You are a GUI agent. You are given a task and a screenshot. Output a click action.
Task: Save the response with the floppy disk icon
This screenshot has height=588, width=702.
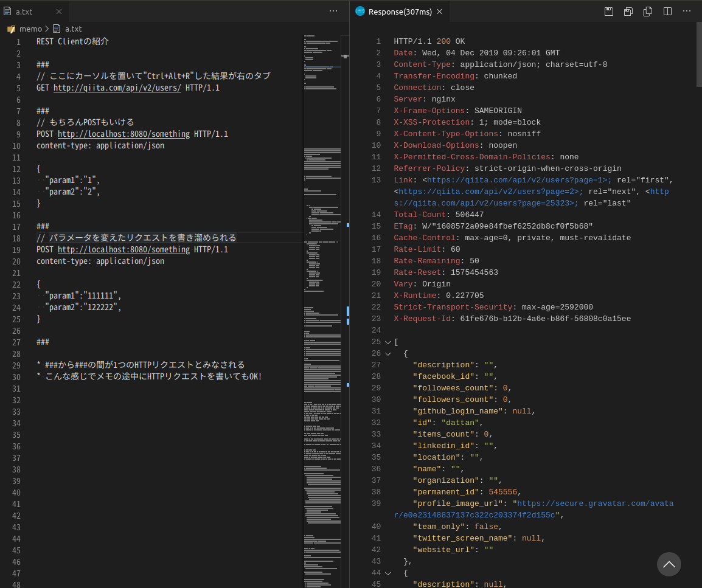(608, 11)
